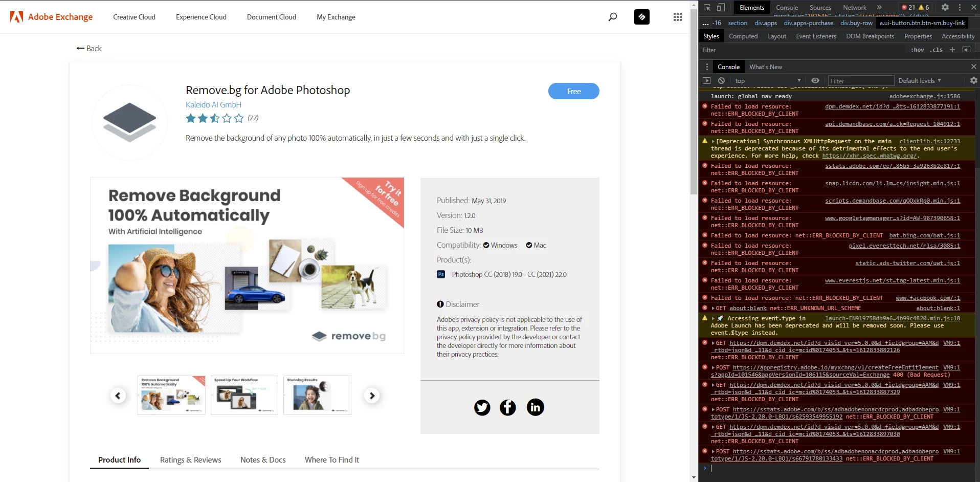
Task: Open console drawer three-dot menu
Action: [707, 67]
